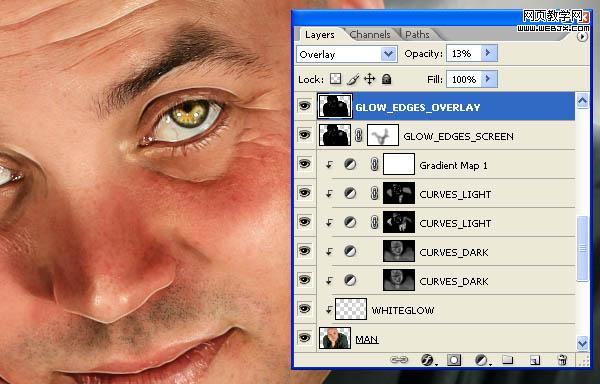Select the MAN layer thumbnail
The height and width of the screenshot is (384, 600).
[334, 338]
